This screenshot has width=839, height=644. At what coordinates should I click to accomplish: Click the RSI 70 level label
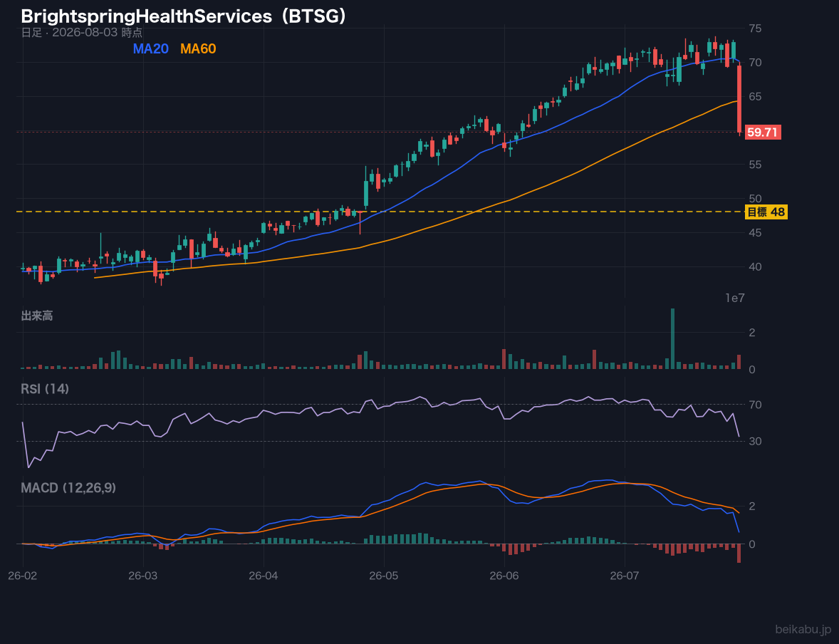click(x=755, y=405)
